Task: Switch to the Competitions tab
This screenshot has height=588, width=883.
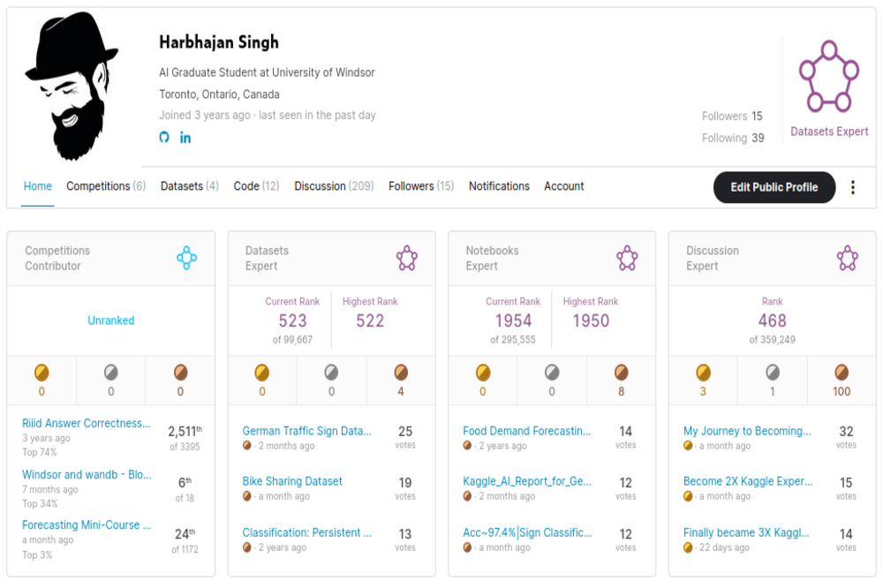Action: (106, 186)
